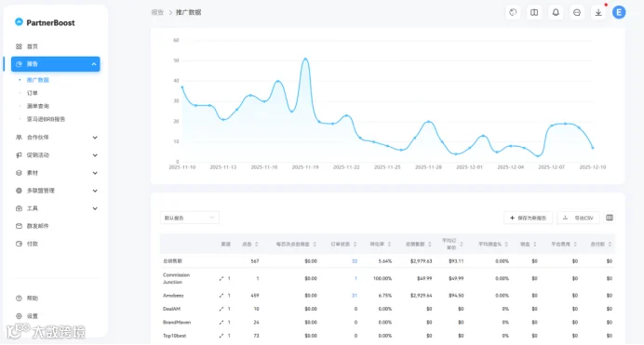Screen dimensions: 644x345
Task: Open the column settings icon beside CSV export
Action: tap(610, 218)
